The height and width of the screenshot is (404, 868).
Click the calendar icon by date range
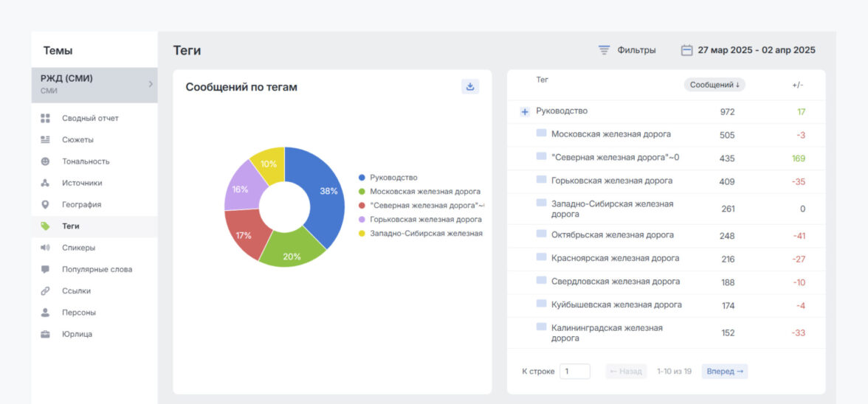pyautogui.click(x=686, y=50)
